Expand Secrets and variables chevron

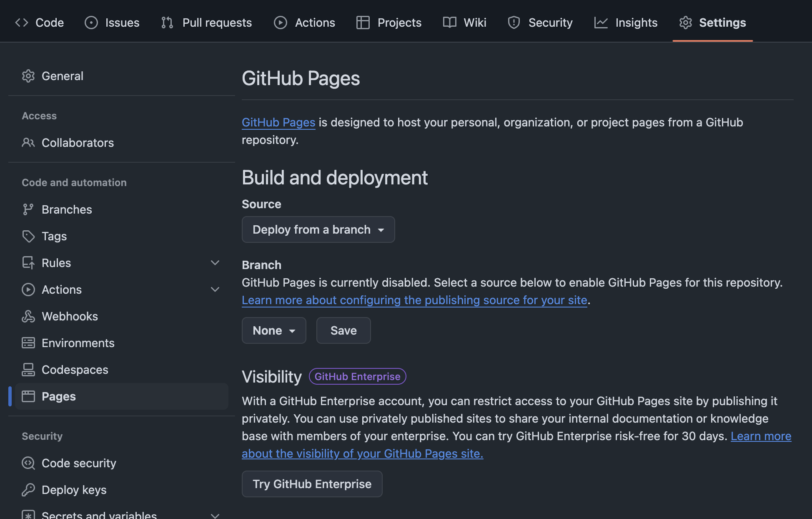click(215, 516)
